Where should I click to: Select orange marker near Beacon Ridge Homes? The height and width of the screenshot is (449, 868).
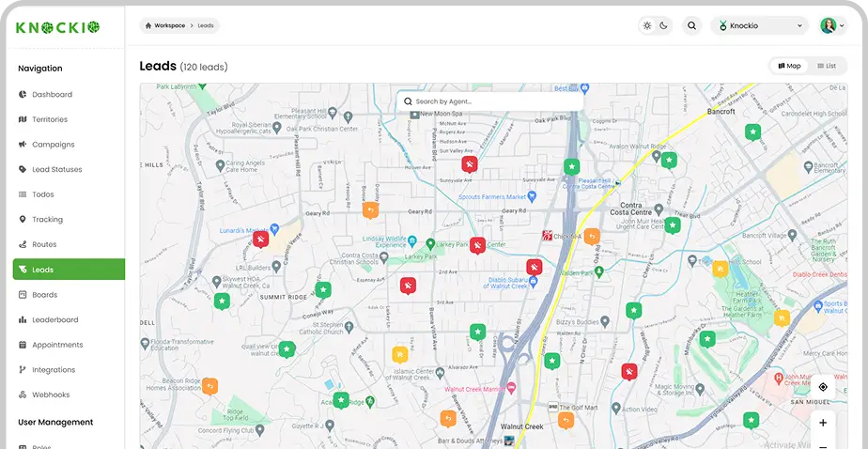tap(209, 386)
